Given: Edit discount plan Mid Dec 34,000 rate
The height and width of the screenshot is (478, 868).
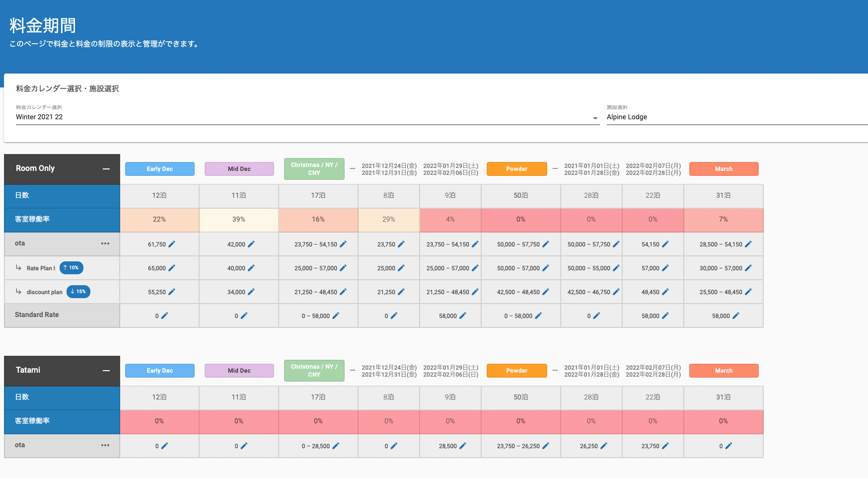Looking at the screenshot, I should click(x=251, y=292).
